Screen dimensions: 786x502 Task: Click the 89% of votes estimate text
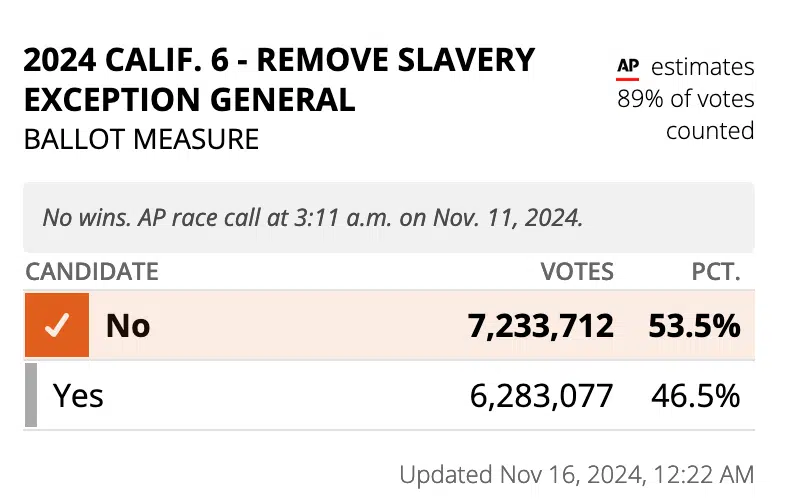pyautogui.click(x=686, y=99)
